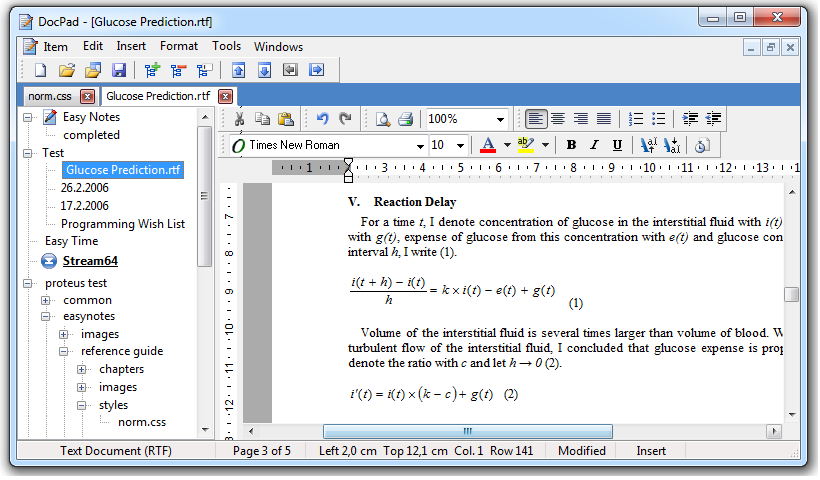Enable center text alignment
This screenshot has width=820, height=480.
pyautogui.click(x=559, y=119)
